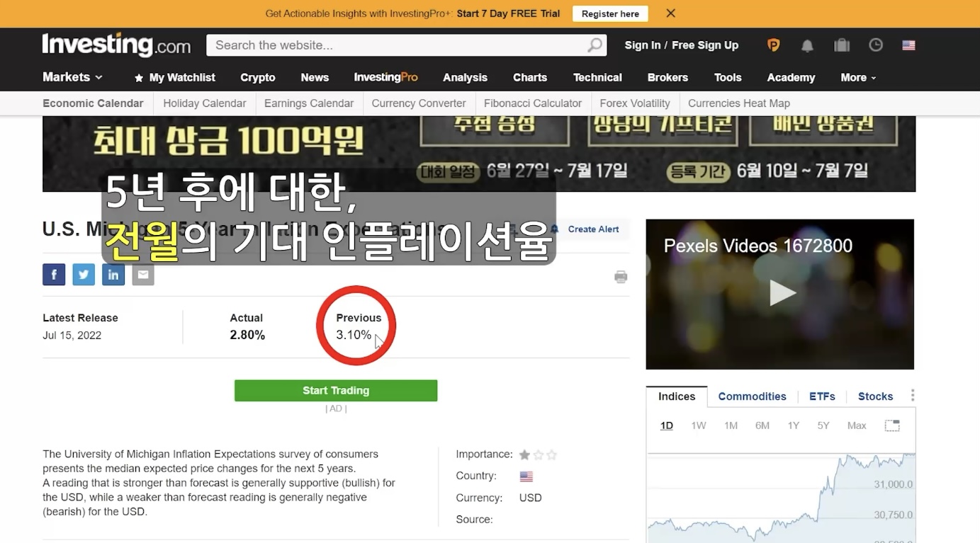Open the Sign In link

pos(642,45)
